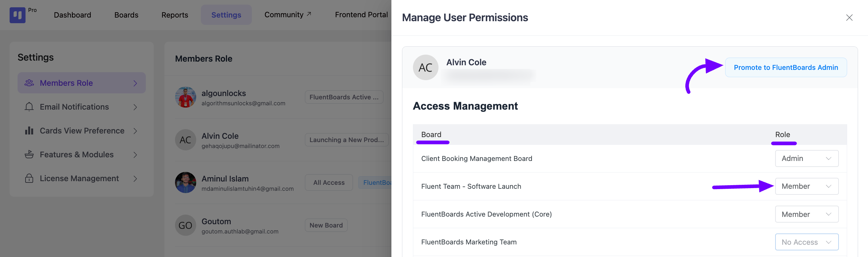Click Community external link arrow icon

point(309,14)
